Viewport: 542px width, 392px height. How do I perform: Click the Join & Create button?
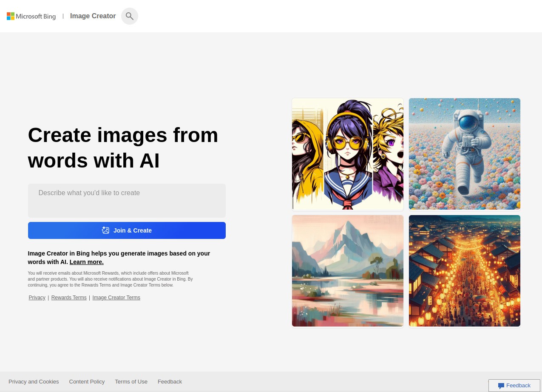click(x=127, y=230)
